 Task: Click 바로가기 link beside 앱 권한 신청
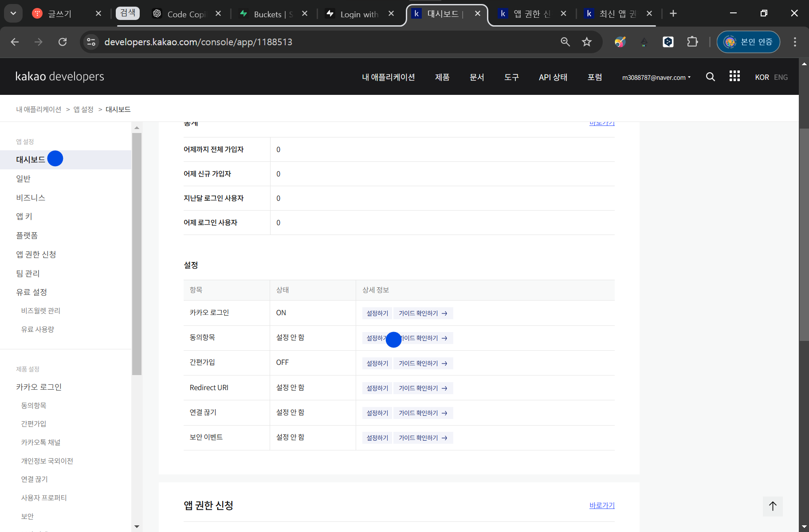click(602, 505)
